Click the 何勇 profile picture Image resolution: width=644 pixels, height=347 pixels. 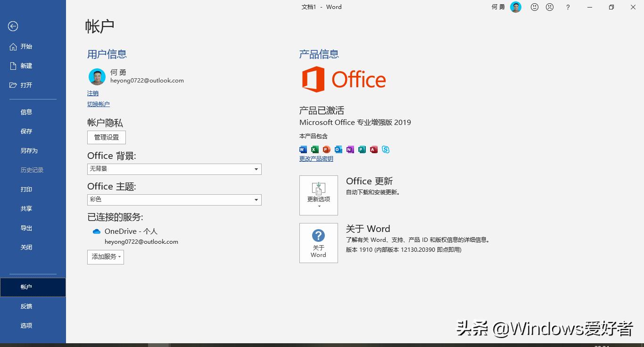tap(97, 76)
